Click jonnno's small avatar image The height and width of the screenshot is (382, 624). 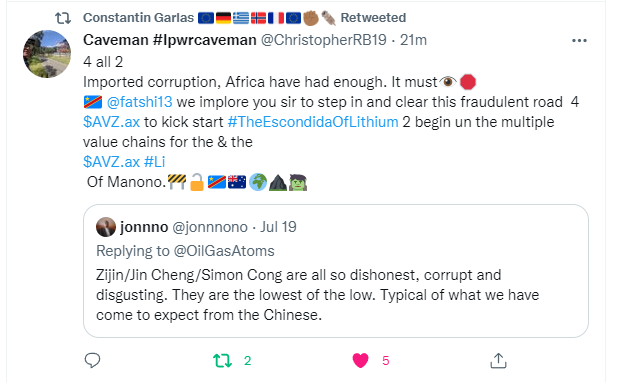(x=106, y=227)
